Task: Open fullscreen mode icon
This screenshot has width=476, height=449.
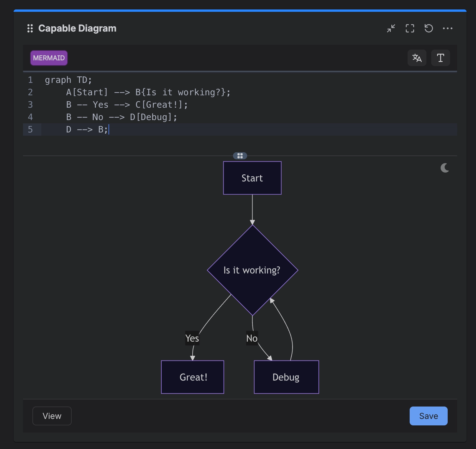Action: click(410, 28)
